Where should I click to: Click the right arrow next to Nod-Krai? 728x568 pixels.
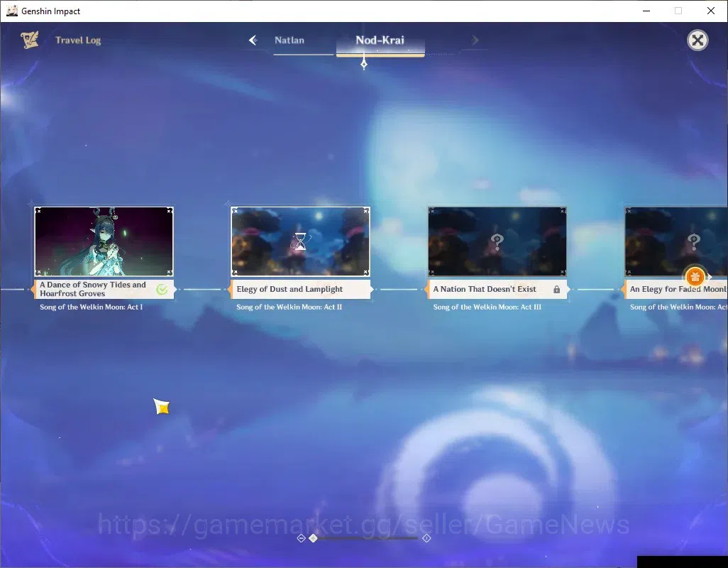click(475, 40)
